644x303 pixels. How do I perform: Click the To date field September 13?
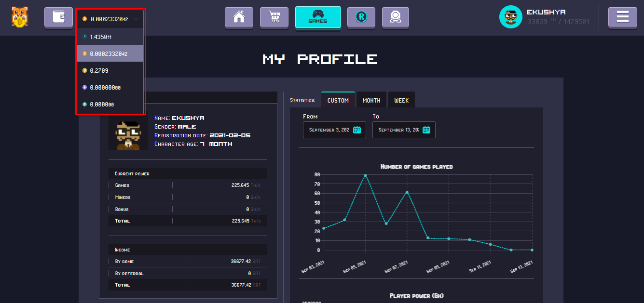[404, 130]
